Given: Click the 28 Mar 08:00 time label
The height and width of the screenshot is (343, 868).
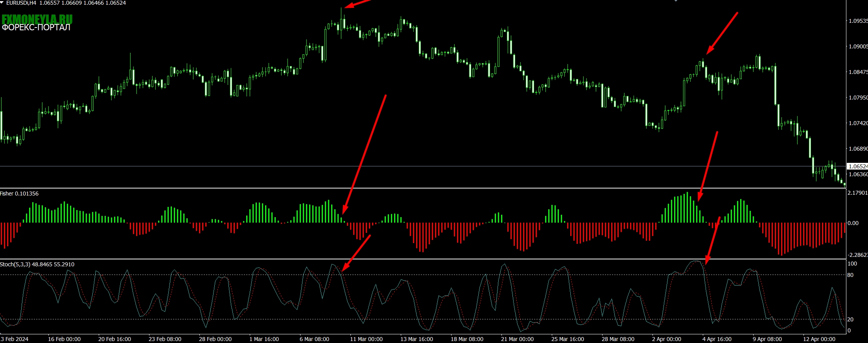Looking at the screenshot, I should (x=618, y=339).
